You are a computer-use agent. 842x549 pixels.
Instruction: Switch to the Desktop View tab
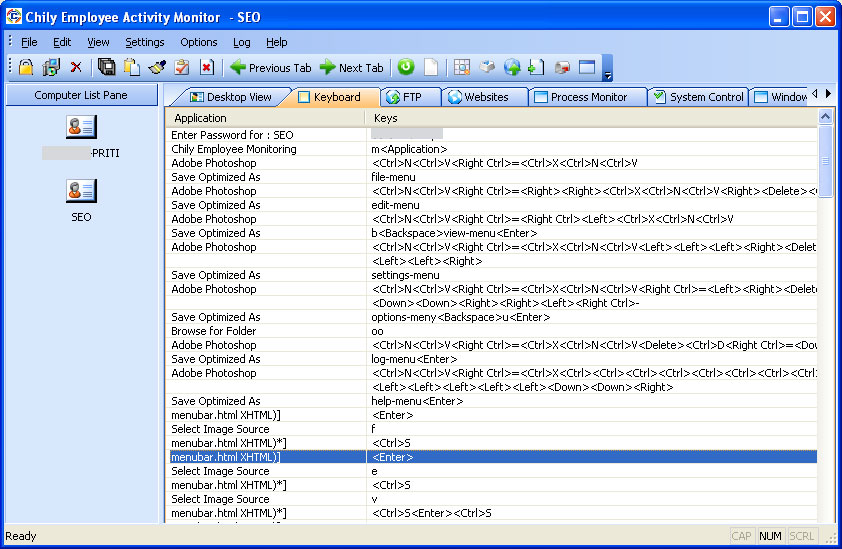click(x=231, y=97)
